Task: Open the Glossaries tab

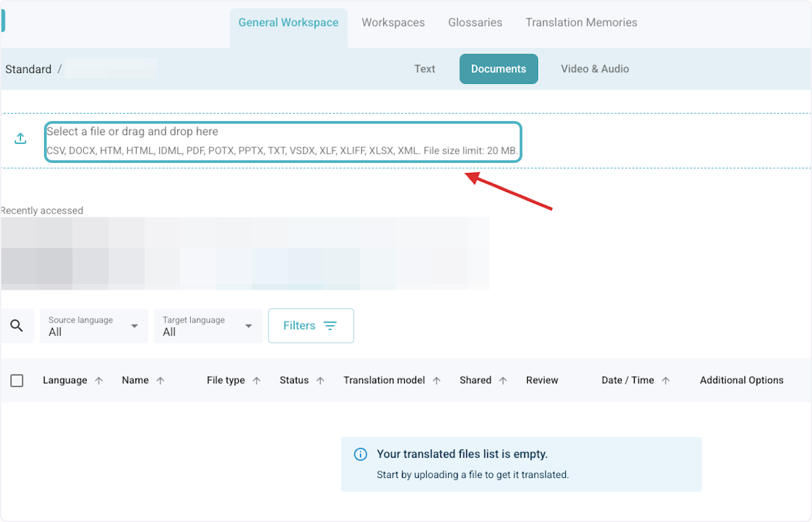Action: (x=475, y=22)
